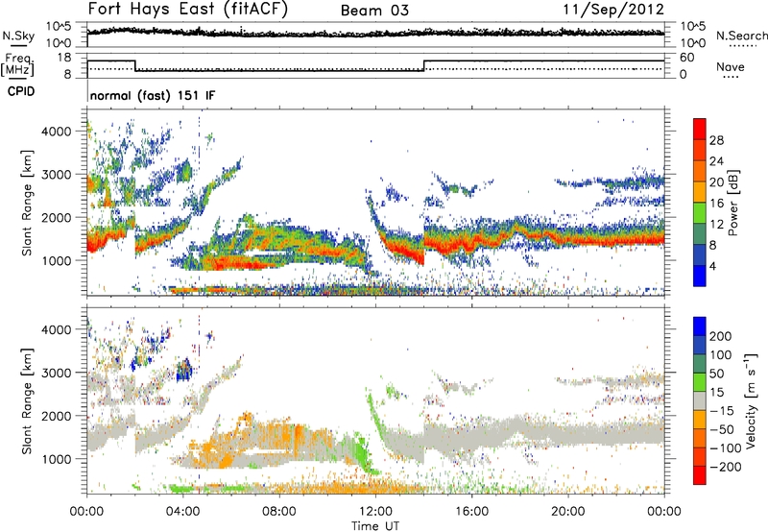Click the '12:00' time axis label
This screenshot has height=532, width=768.
tap(375, 512)
